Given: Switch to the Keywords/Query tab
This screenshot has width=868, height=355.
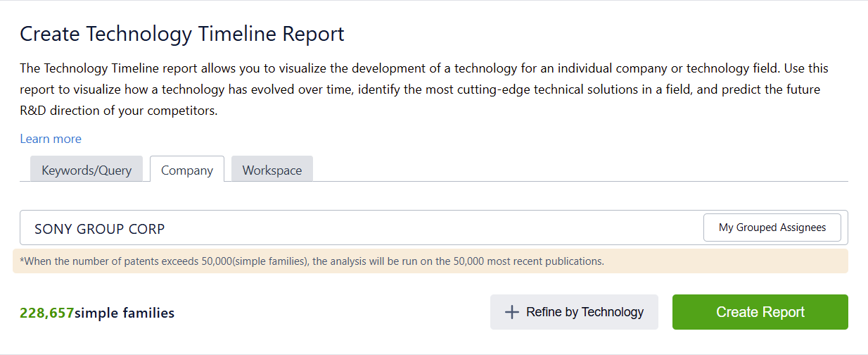Looking at the screenshot, I should [x=87, y=170].
